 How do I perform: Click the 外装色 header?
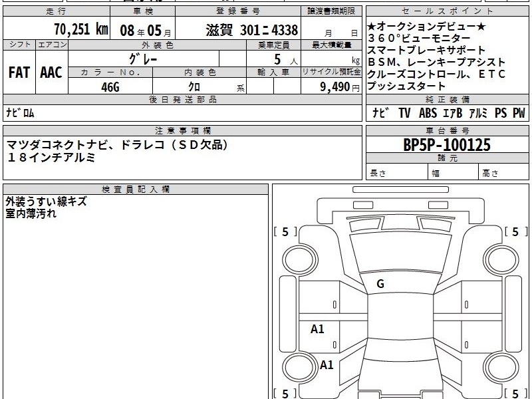pos(157,45)
